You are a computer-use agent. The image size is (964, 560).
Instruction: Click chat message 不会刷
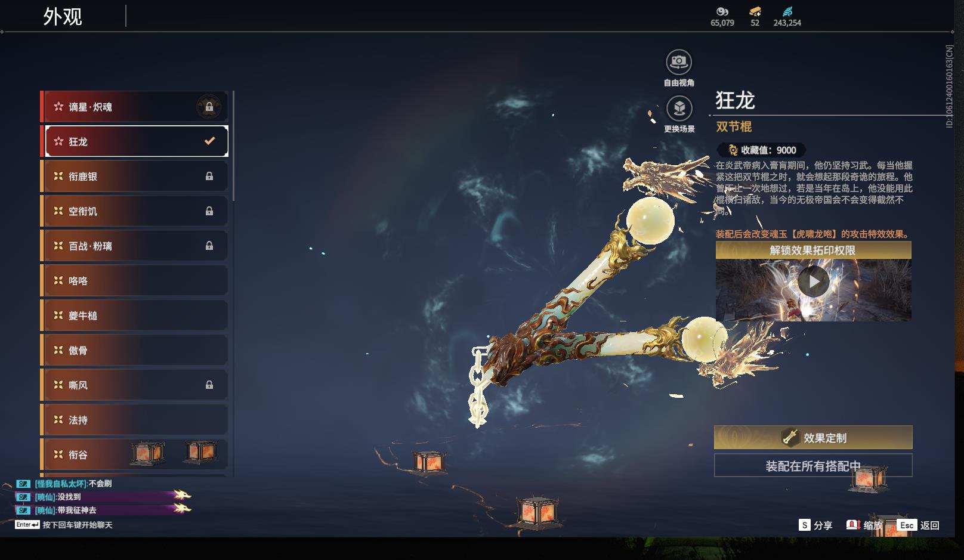100,484
